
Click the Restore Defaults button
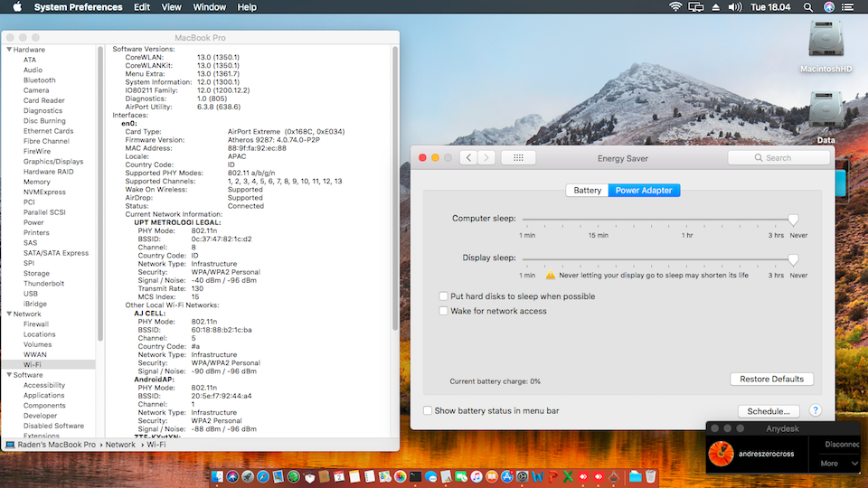(x=771, y=379)
